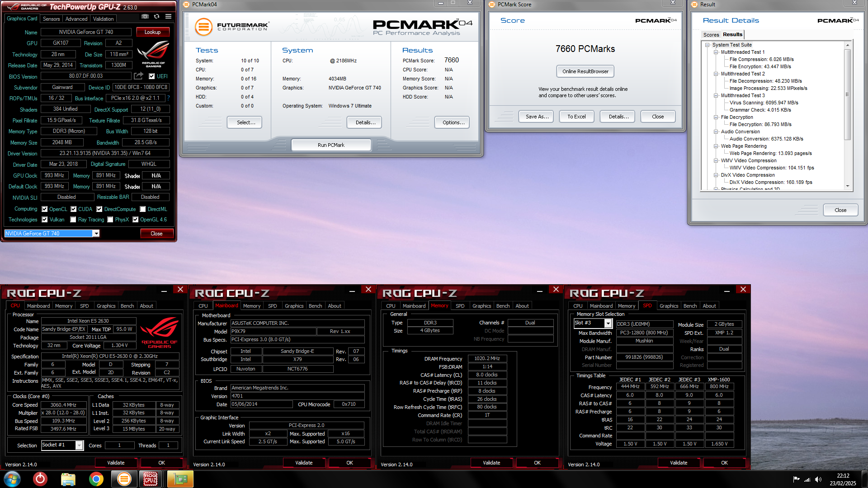The image size is (868, 488).
Task: Click the Result Details scrollbar thumb
Action: click(847, 94)
